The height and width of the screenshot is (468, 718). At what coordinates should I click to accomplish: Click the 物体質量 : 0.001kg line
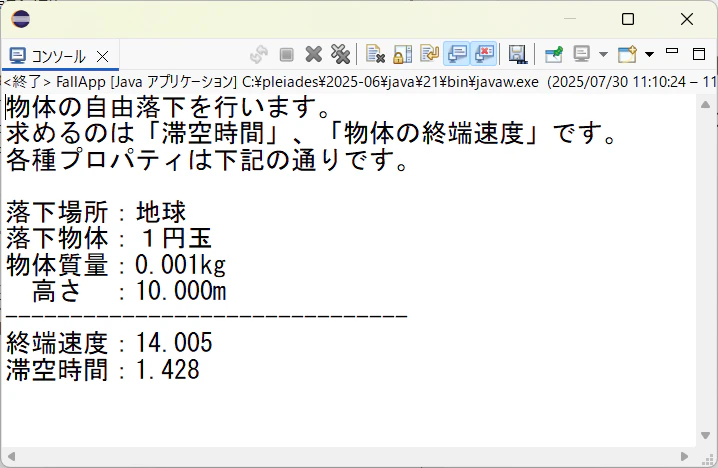(116, 265)
